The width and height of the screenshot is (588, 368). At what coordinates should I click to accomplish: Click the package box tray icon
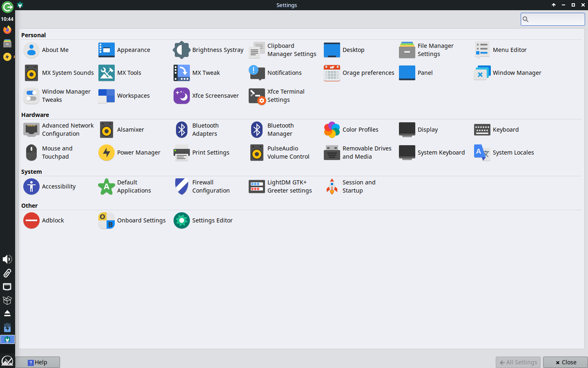(x=7, y=301)
